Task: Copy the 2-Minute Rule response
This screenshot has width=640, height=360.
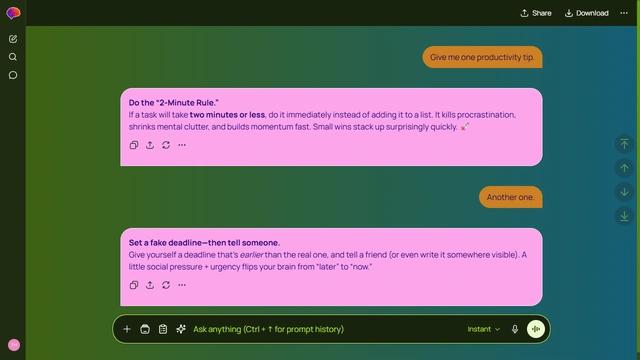Action: (134, 145)
